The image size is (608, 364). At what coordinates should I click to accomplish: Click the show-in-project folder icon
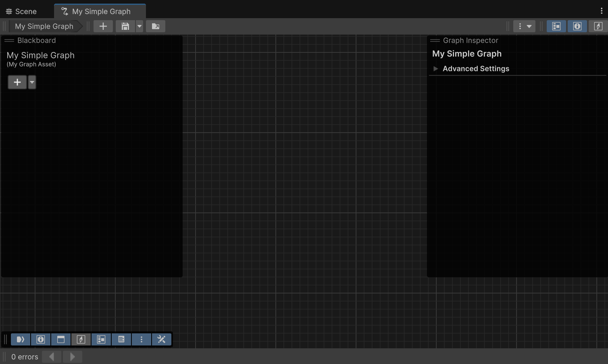click(x=155, y=26)
